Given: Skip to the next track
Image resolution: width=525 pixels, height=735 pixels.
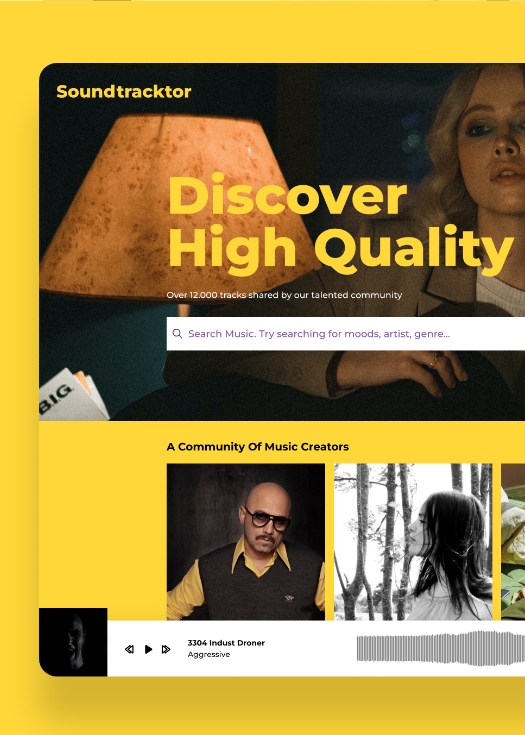Looking at the screenshot, I should pyautogui.click(x=165, y=649).
